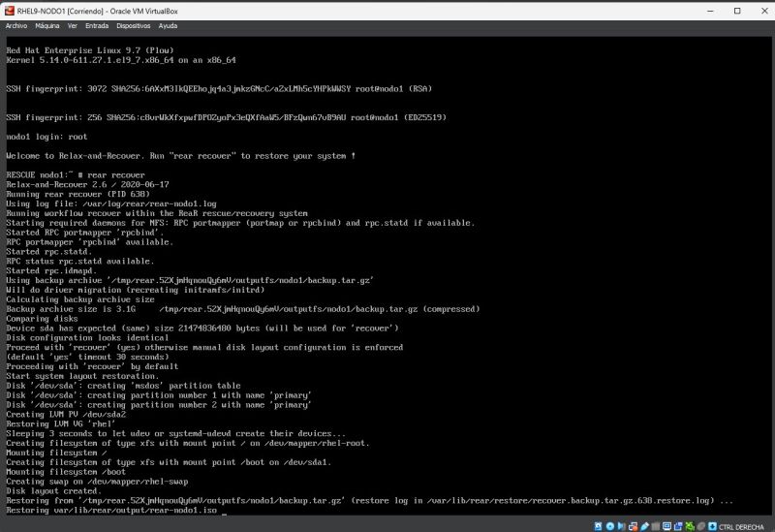Click the USB devices status icon

click(644, 526)
